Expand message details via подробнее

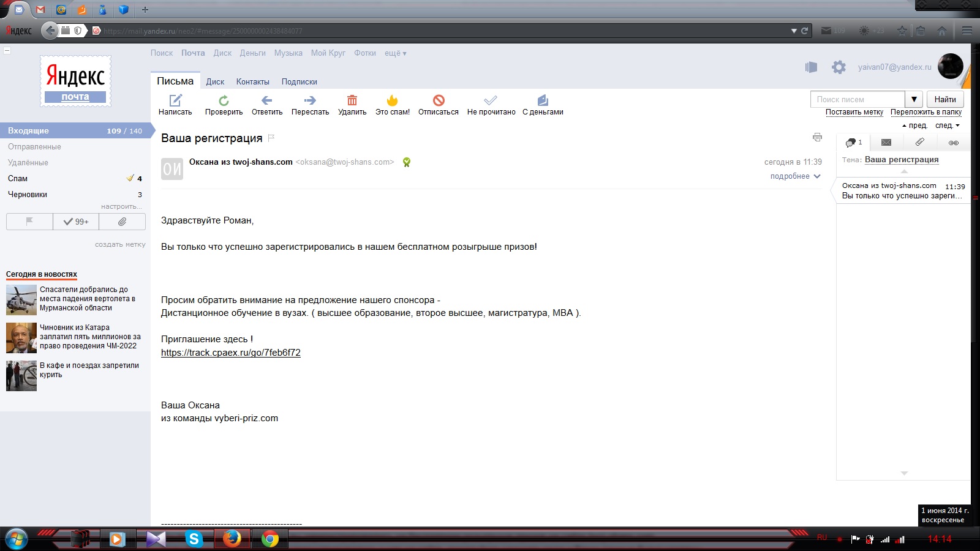pos(795,176)
